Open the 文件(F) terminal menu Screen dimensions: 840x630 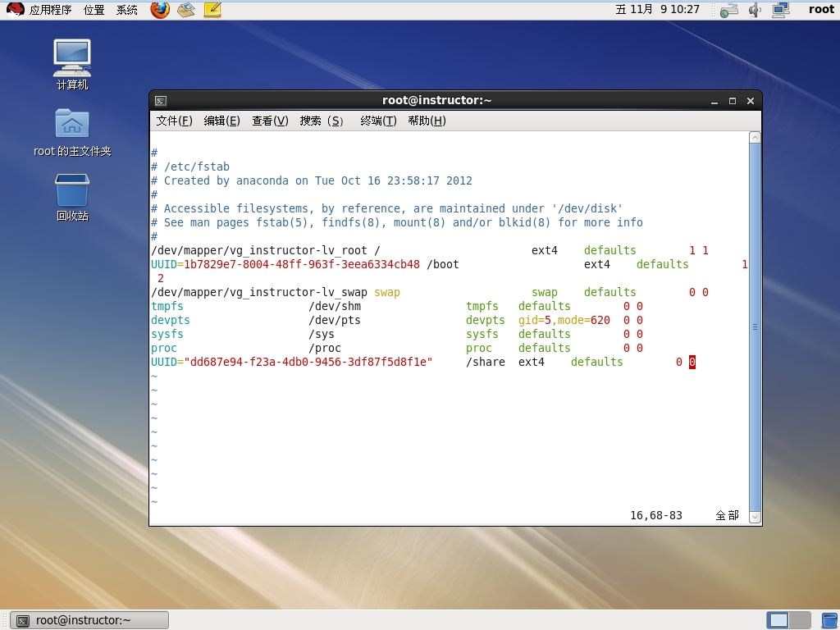[174, 121]
